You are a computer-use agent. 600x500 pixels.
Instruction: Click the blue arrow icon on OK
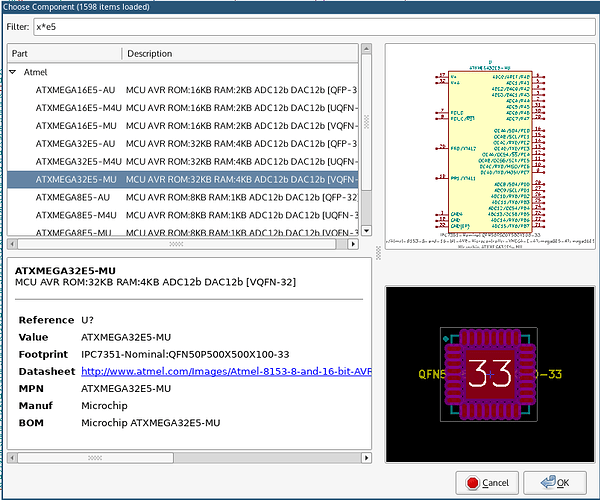tap(548, 482)
